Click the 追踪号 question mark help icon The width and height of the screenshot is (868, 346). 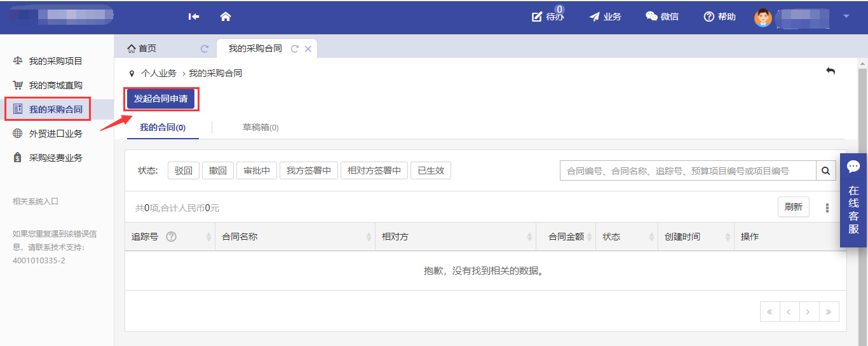(x=171, y=237)
